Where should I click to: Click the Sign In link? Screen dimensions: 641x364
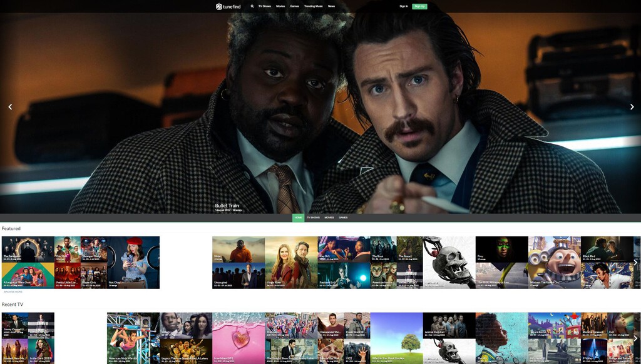pyautogui.click(x=404, y=6)
